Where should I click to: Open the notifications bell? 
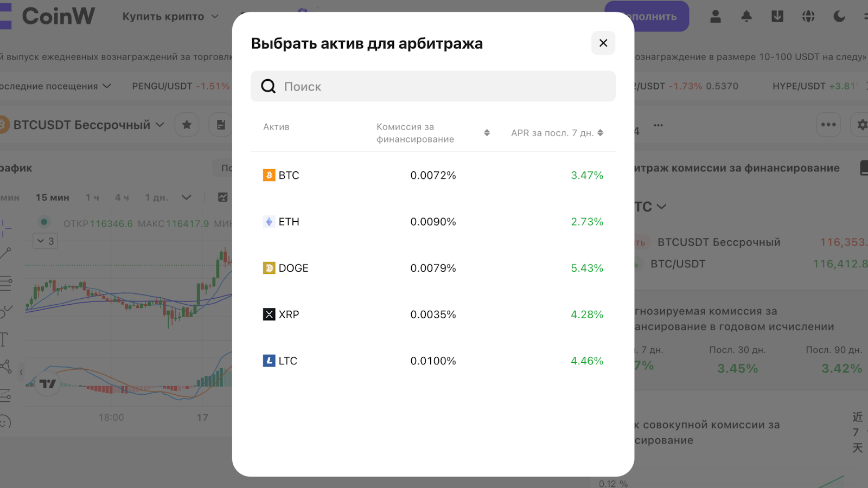[746, 16]
